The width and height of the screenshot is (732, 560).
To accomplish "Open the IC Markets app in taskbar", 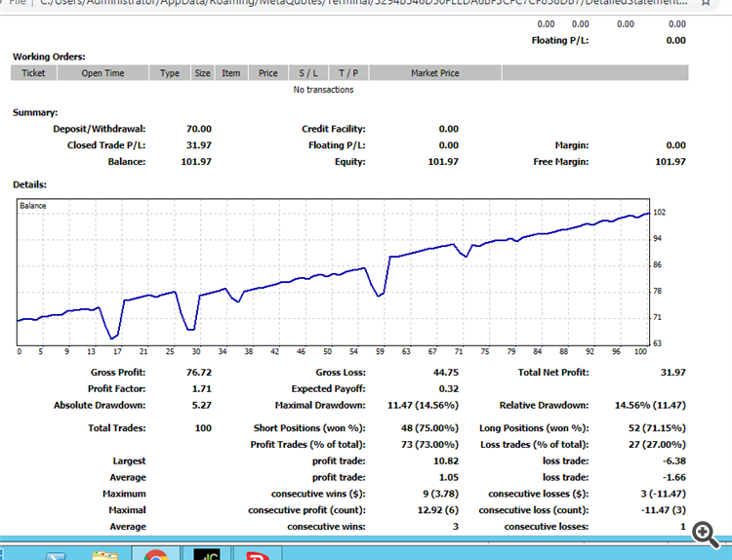I will (206, 554).
